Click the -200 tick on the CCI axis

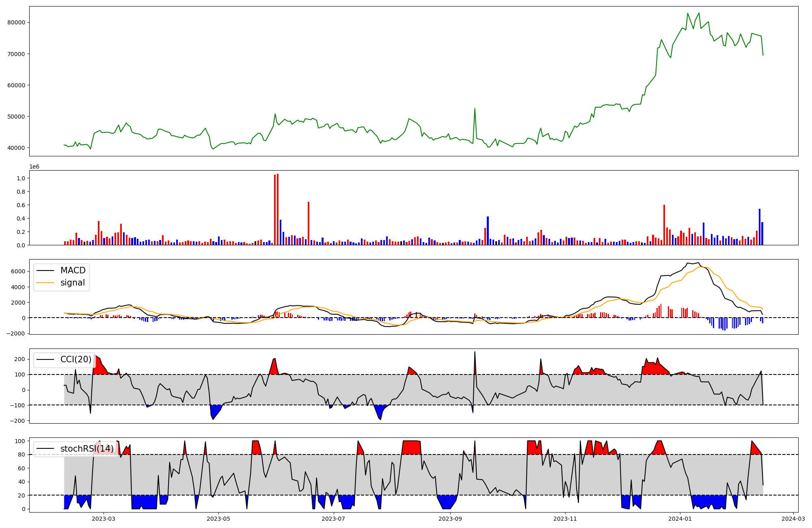pyautogui.click(x=18, y=421)
